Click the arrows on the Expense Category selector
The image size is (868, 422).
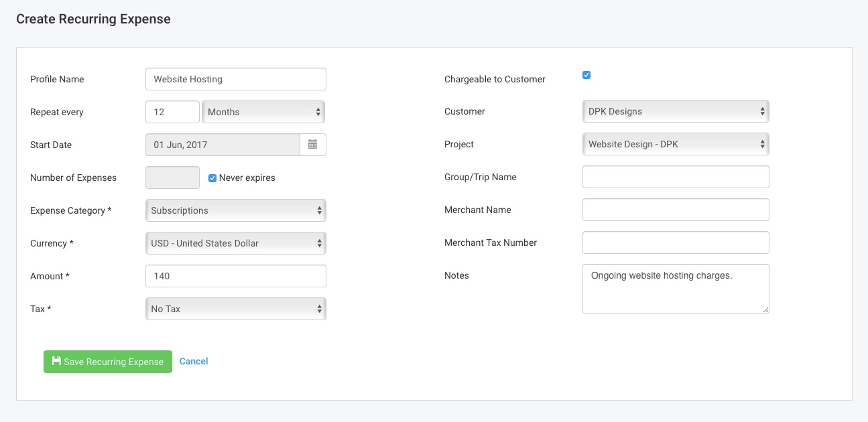tap(318, 210)
